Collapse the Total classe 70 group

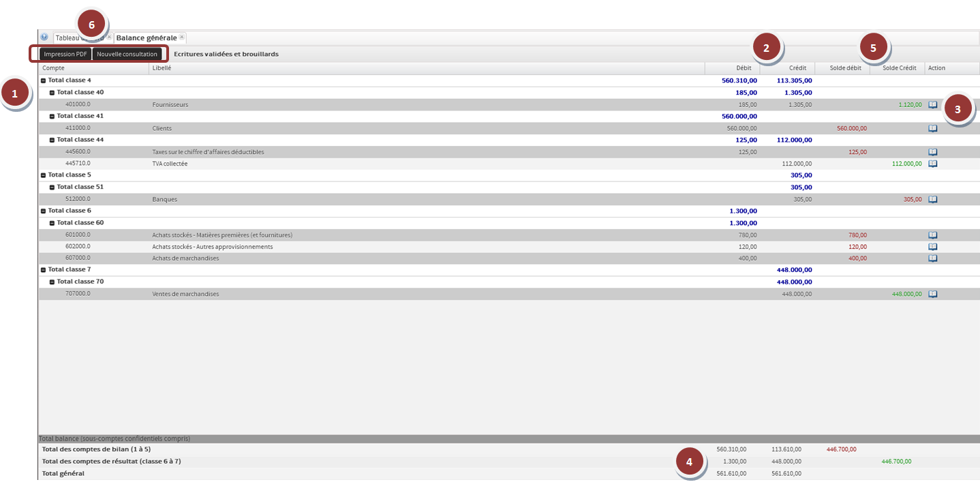(x=51, y=282)
